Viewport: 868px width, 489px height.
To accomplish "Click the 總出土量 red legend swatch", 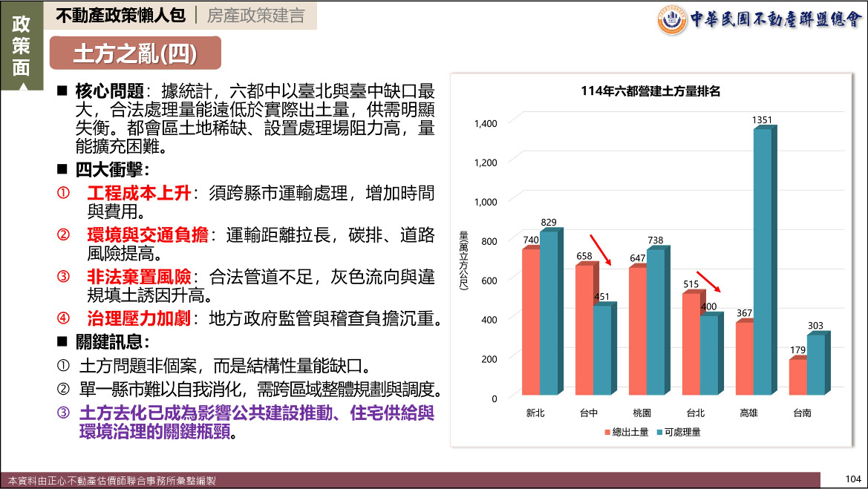I will tap(607, 432).
